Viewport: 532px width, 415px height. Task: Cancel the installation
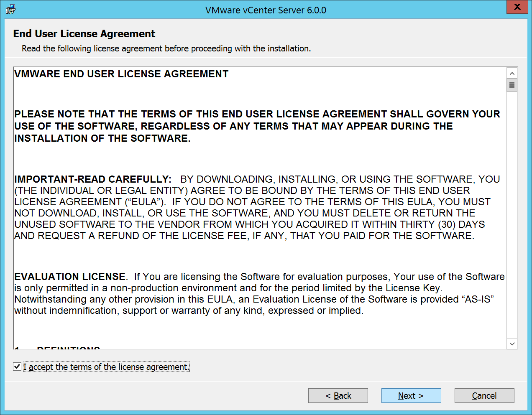pos(484,395)
